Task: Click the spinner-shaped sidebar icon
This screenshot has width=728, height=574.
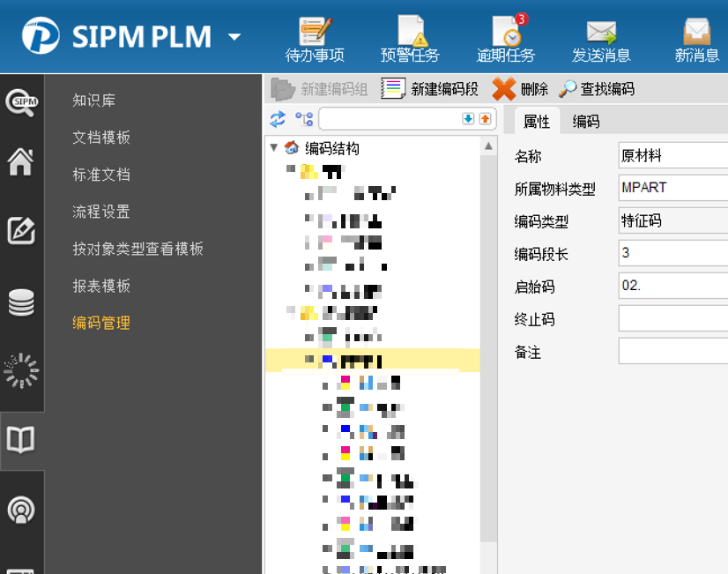Action: pos(21,370)
